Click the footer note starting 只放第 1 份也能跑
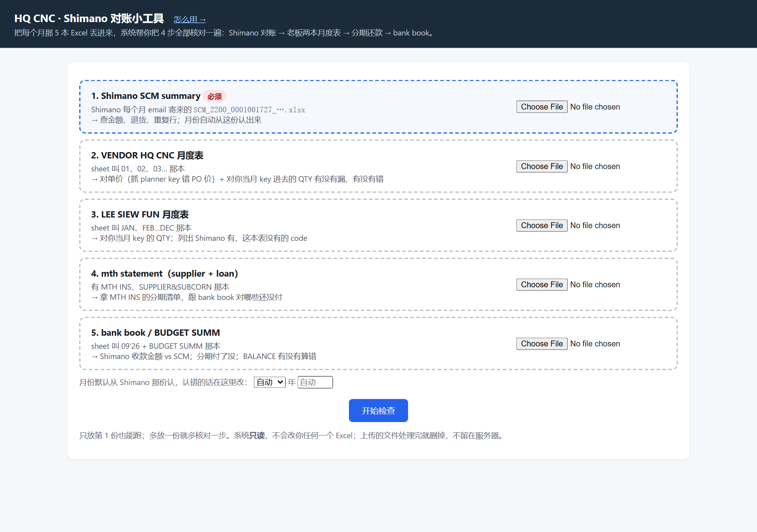The width and height of the screenshot is (757, 532). coord(292,435)
